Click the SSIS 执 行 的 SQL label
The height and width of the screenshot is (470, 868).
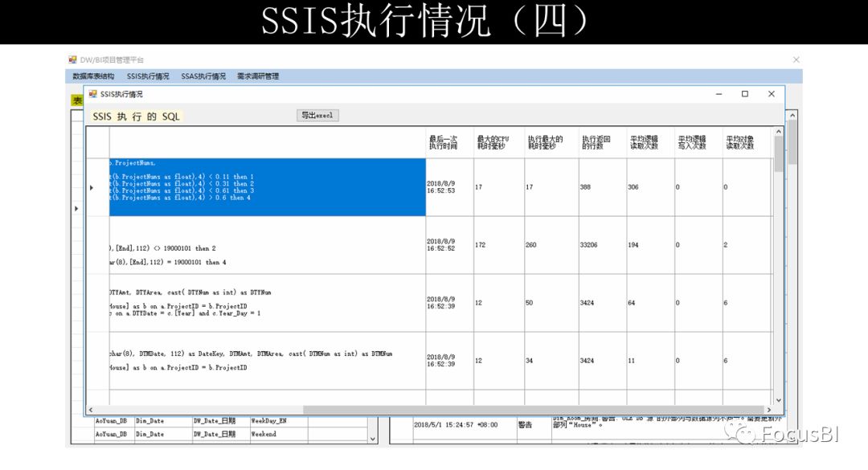136,116
